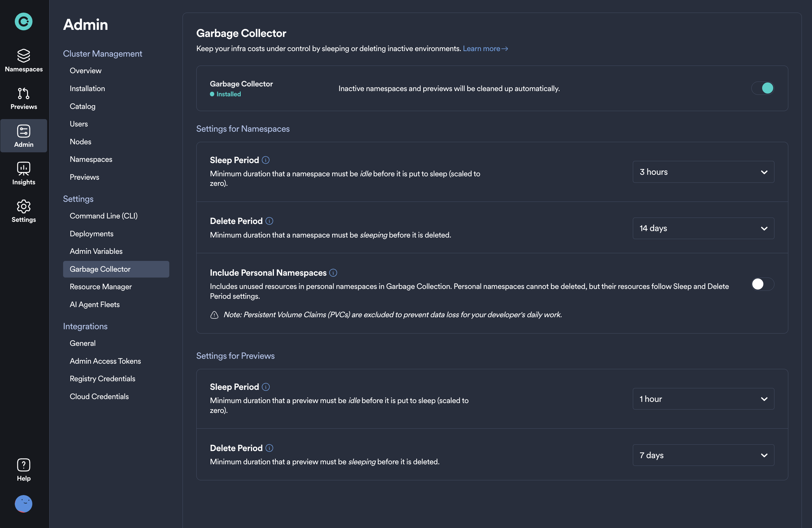Change the 14 days Delete Period dropdown
The image size is (812, 528).
point(703,228)
